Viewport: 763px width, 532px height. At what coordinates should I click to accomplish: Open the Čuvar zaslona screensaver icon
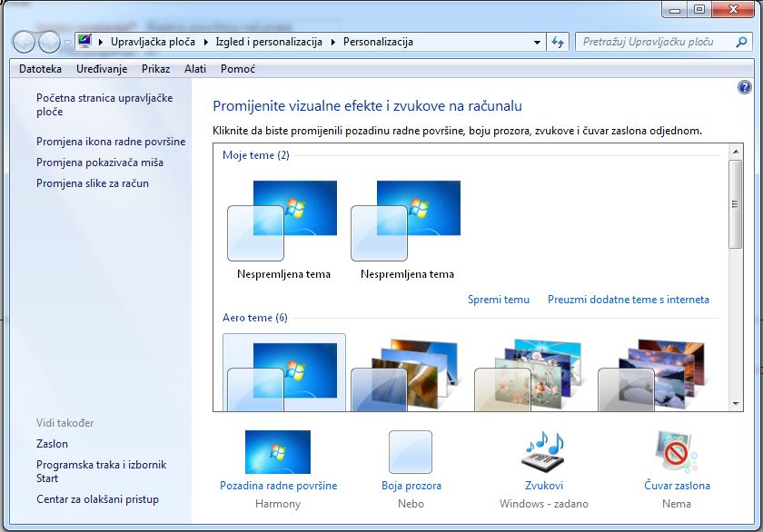point(676,452)
